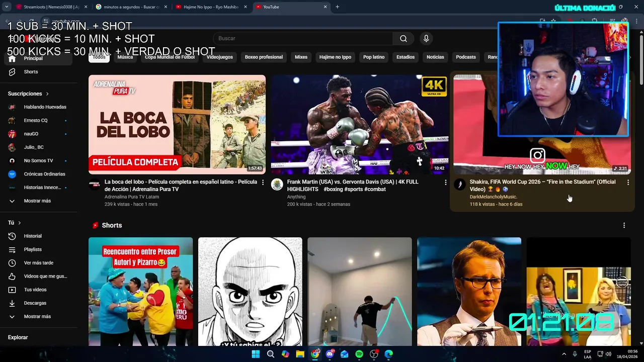Image resolution: width=644 pixels, height=362 pixels.
Task: Expand Mostrar más under Descargas
Action: pyautogui.click(x=38, y=317)
